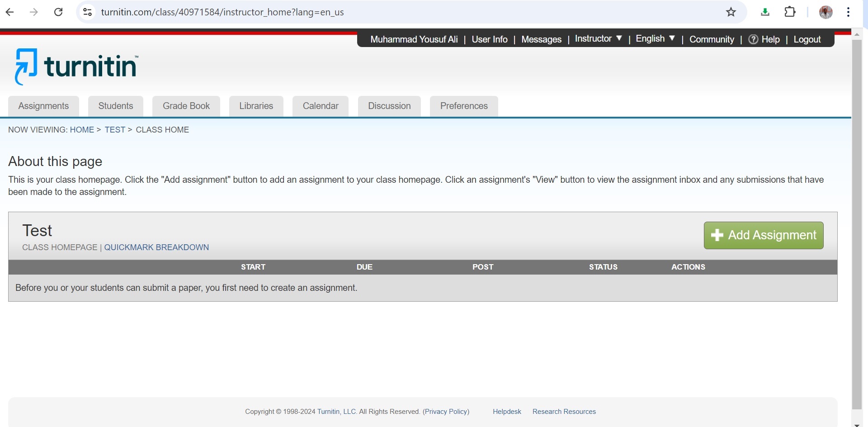Open Chrome profile avatar
This screenshot has width=868, height=427.
[x=826, y=12]
